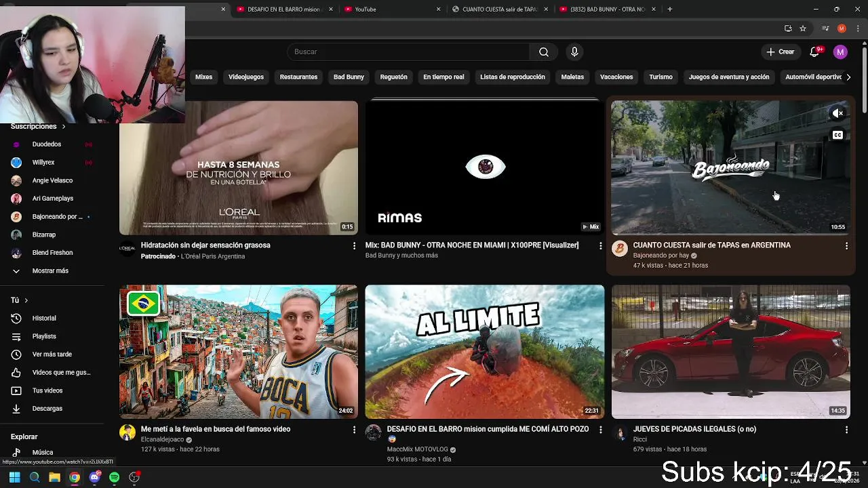868x488 pixels.
Task: Play the AL LIMITE video thumbnail
Action: click(485, 352)
